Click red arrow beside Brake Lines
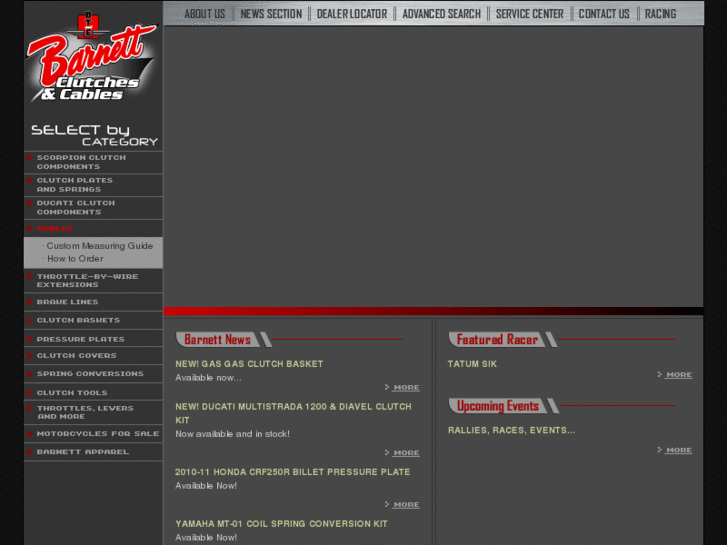Viewport: 727px width, 545px height. pos(30,301)
